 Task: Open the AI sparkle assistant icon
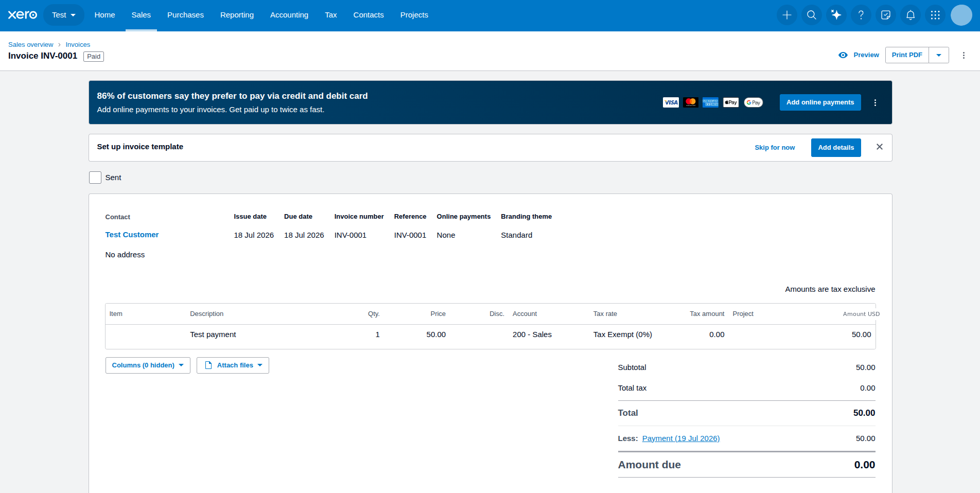click(836, 15)
